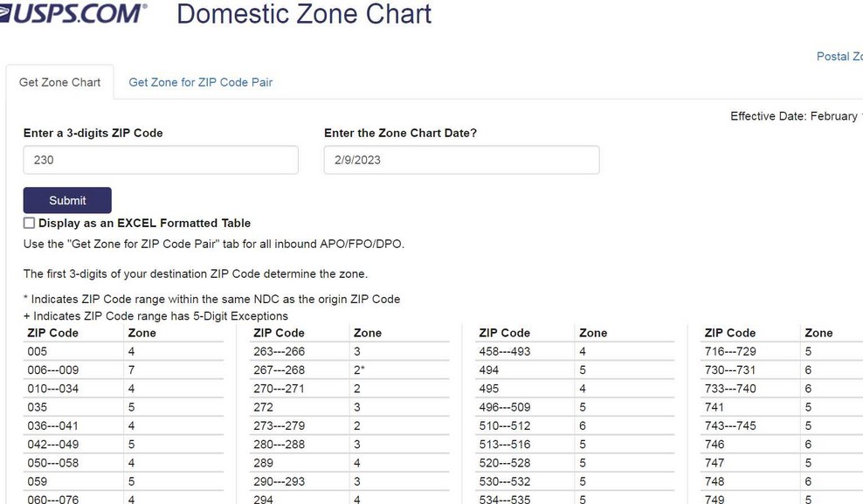Image resolution: width=863 pixels, height=504 pixels.
Task: Click the Submit button
Action: (67, 200)
